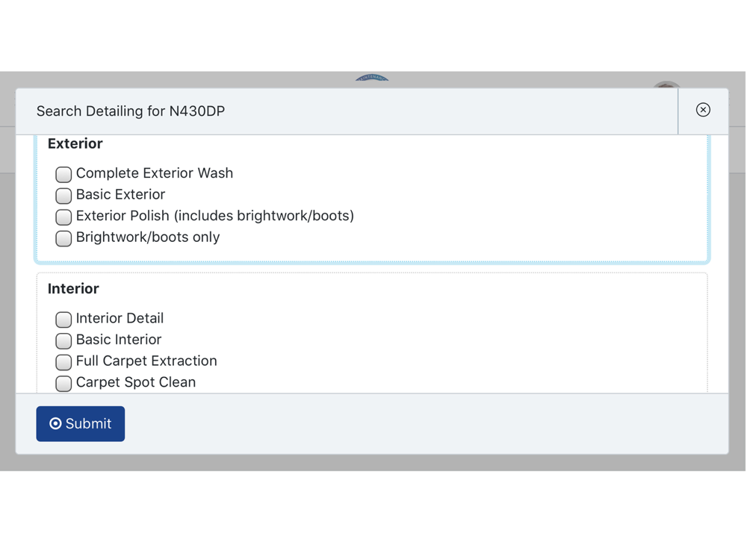Toggle the Basic Interior checkbox
The width and height of the screenshot is (747, 560).
[63, 341]
